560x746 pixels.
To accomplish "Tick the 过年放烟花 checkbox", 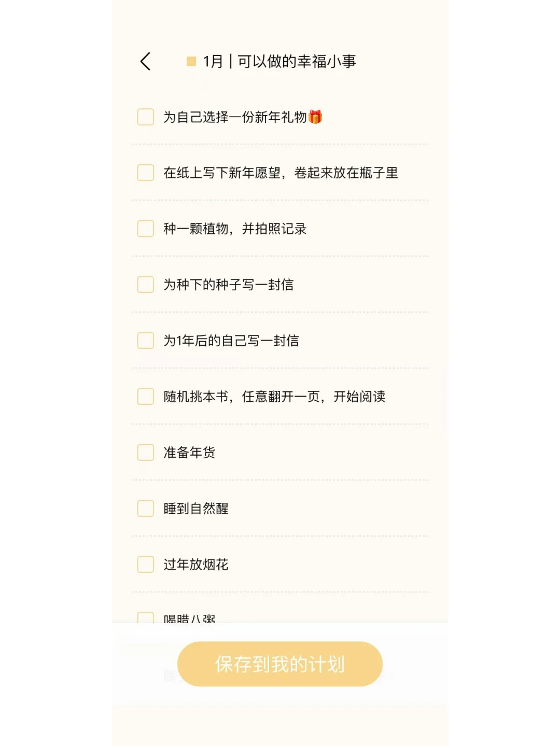I will (x=146, y=565).
